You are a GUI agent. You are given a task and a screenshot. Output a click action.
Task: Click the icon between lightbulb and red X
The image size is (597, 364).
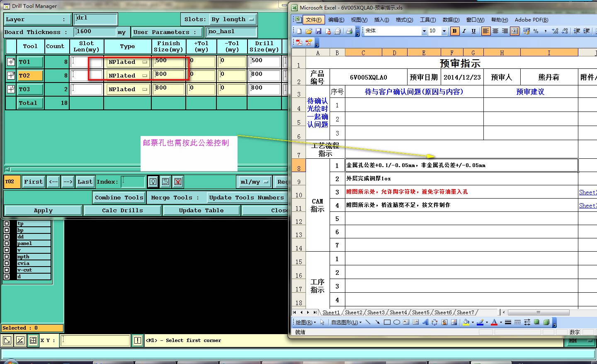pyautogui.click(x=165, y=182)
